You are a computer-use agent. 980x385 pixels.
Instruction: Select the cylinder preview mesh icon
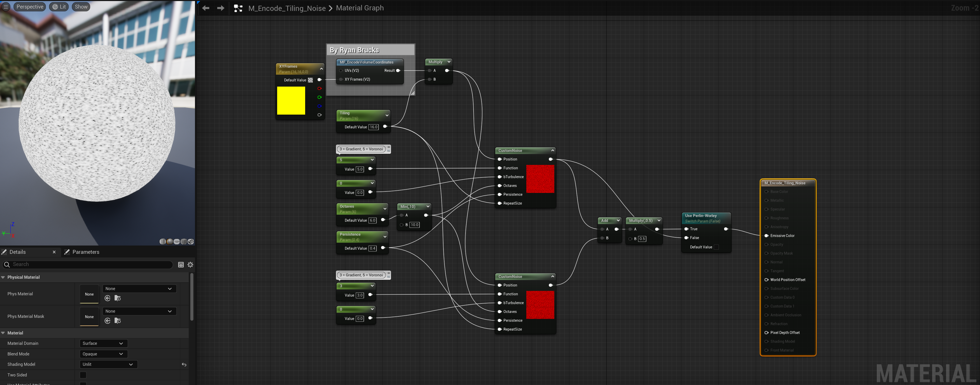click(x=163, y=242)
